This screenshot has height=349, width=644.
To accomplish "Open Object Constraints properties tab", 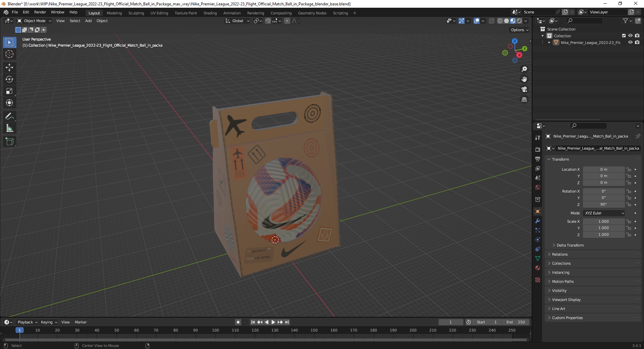I will (538, 249).
